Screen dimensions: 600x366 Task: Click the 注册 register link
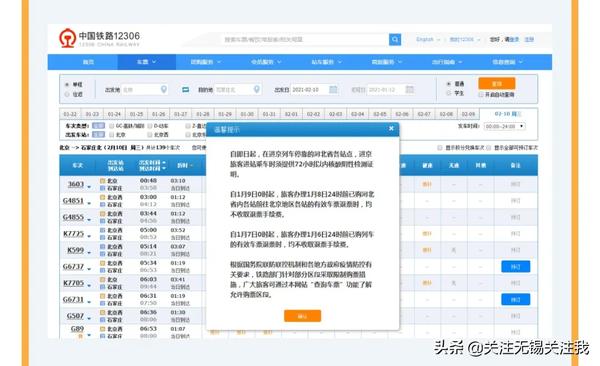click(529, 39)
